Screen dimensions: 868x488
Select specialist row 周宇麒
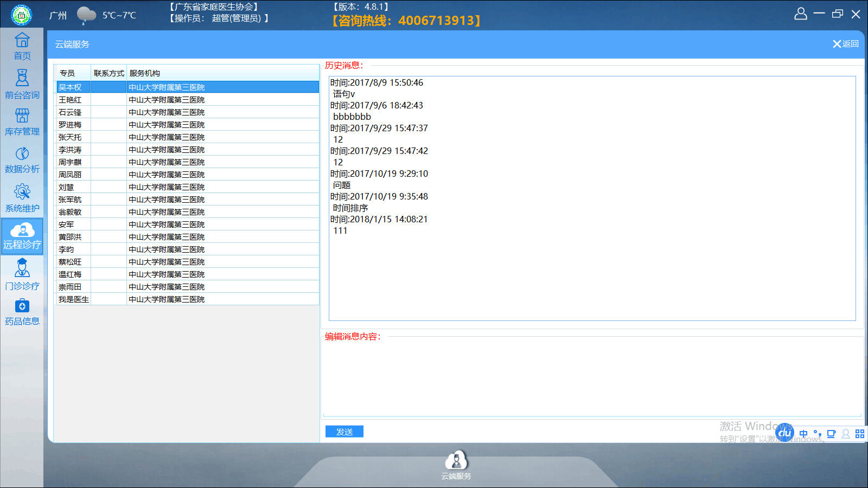[188, 162]
